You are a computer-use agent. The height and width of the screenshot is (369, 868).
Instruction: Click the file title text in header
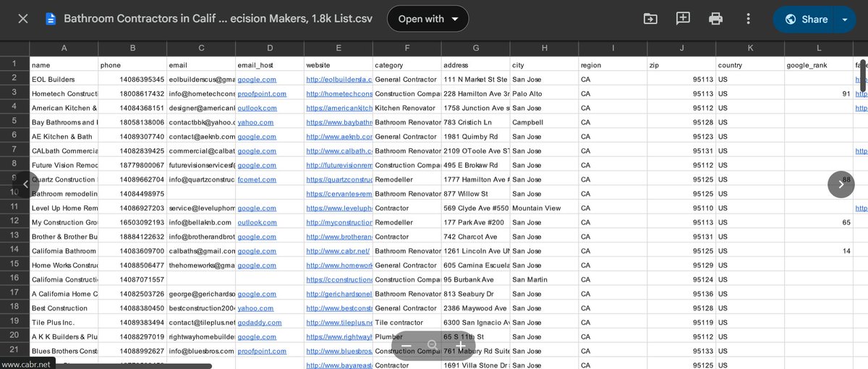[218, 19]
